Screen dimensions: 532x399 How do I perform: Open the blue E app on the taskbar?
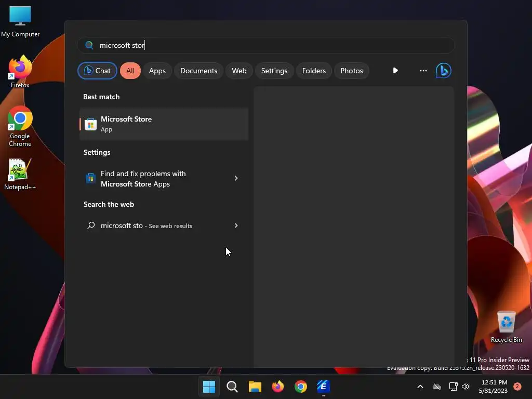(323, 387)
